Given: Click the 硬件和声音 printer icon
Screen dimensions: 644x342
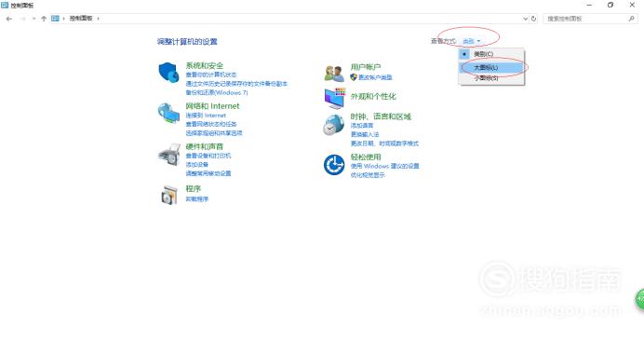Looking at the screenshot, I should click(168, 155).
